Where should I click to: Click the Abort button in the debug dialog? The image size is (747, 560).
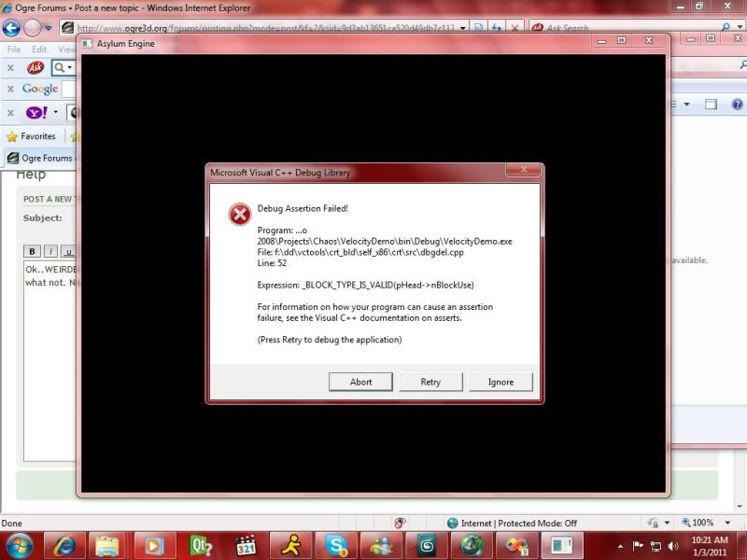[x=360, y=382]
